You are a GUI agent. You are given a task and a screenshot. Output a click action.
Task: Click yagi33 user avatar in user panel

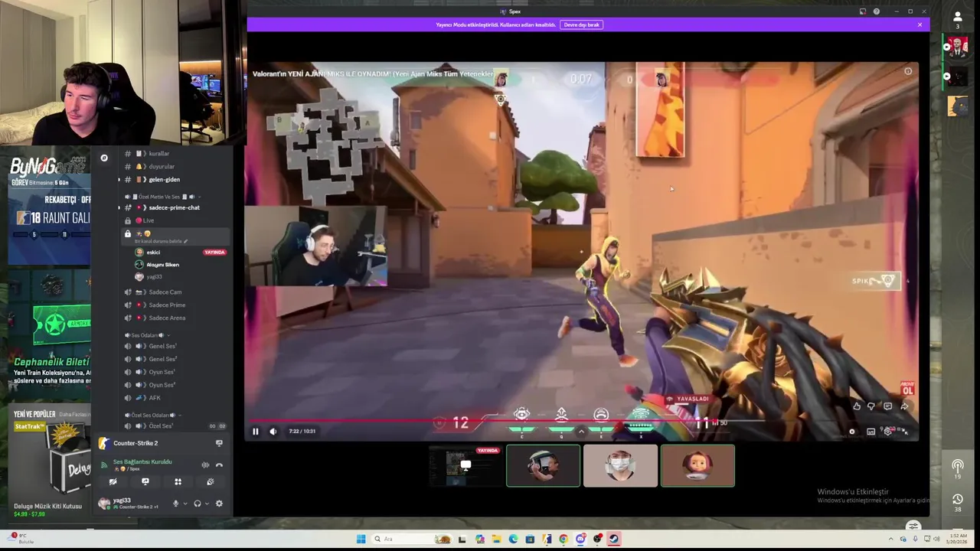(104, 504)
